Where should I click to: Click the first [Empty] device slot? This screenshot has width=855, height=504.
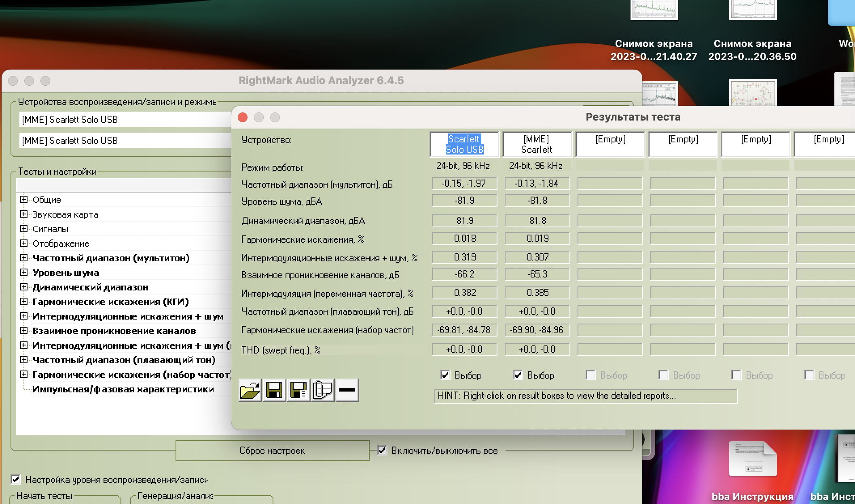coord(610,144)
